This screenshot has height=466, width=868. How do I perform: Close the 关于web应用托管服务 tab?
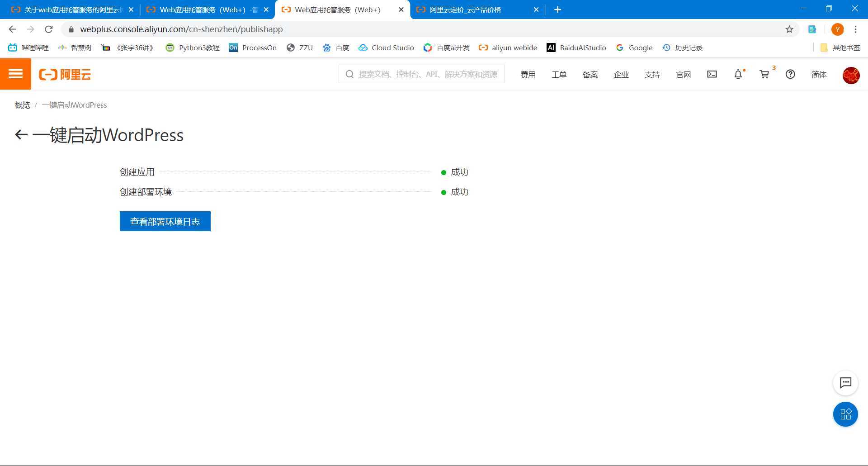click(131, 10)
